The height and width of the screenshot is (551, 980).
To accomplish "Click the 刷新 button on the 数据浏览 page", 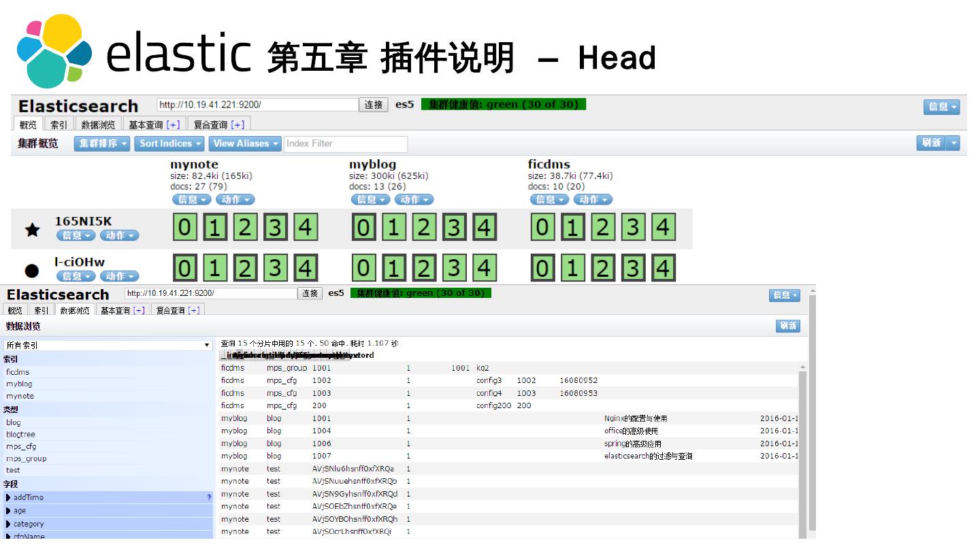I will click(x=788, y=326).
